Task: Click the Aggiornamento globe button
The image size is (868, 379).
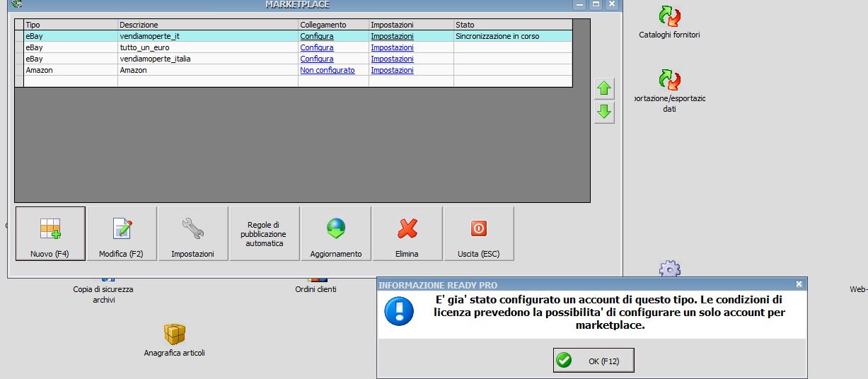Action: [x=336, y=234]
